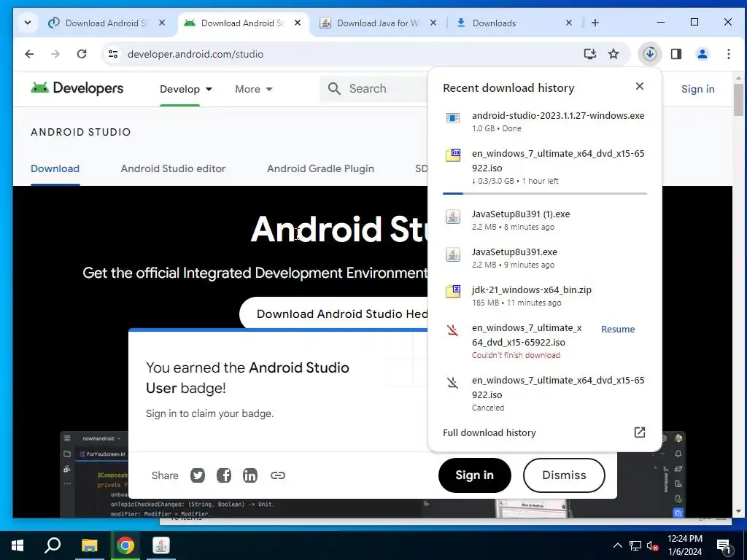Open the notification center icon

724,546
